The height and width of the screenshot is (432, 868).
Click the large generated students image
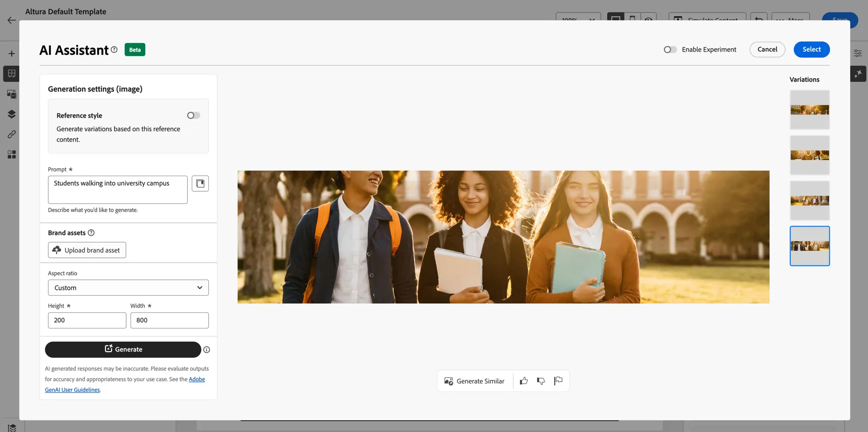(x=503, y=237)
